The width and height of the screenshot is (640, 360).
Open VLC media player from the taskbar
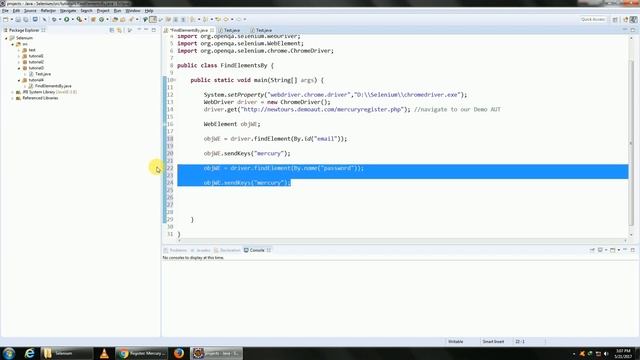click(x=104, y=353)
